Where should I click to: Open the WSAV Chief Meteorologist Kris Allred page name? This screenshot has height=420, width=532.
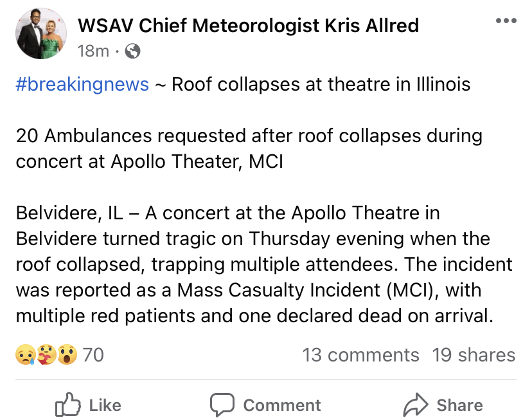pos(249,26)
